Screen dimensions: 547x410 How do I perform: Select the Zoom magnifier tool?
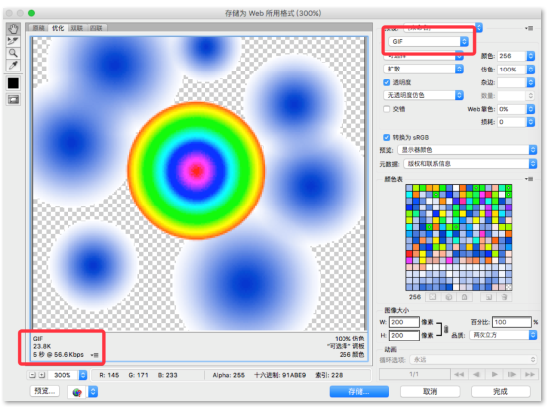click(x=13, y=53)
